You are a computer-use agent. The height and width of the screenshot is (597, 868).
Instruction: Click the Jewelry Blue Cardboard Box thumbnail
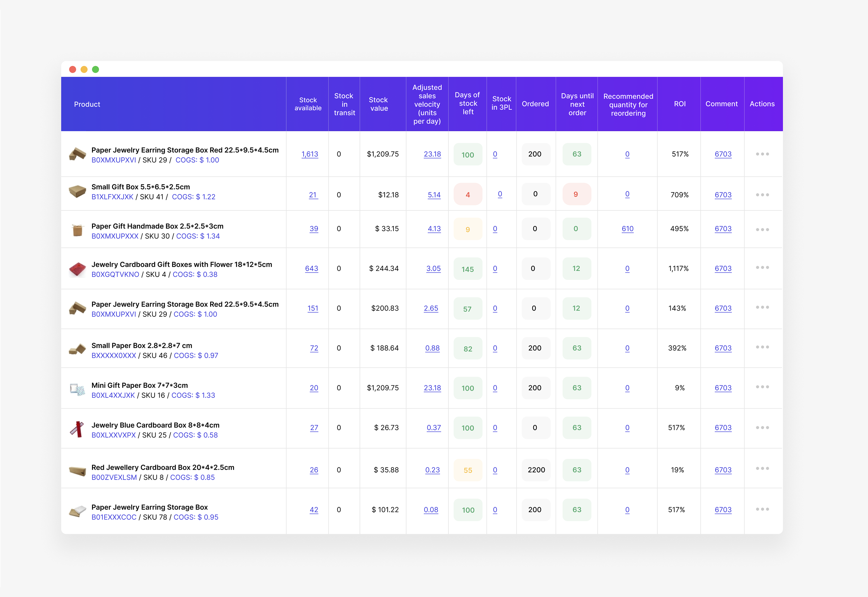click(77, 429)
